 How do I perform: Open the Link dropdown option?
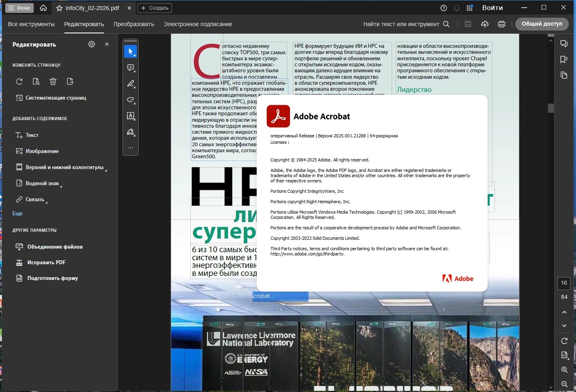pos(35,200)
